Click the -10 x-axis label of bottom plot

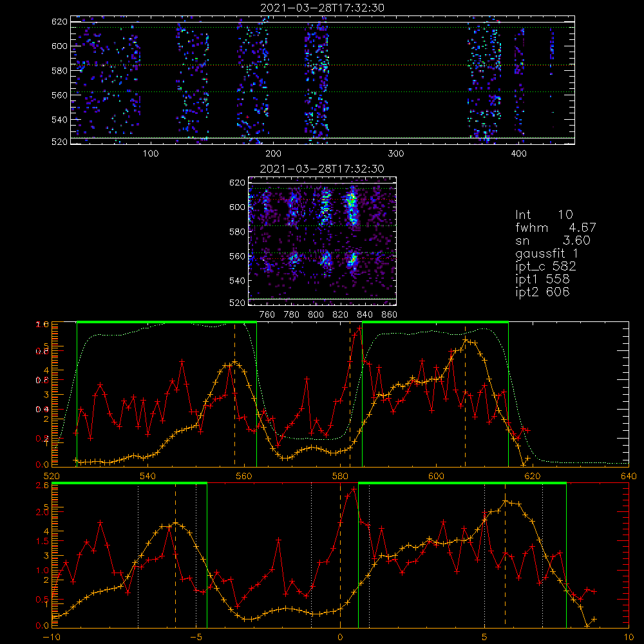tap(52, 638)
